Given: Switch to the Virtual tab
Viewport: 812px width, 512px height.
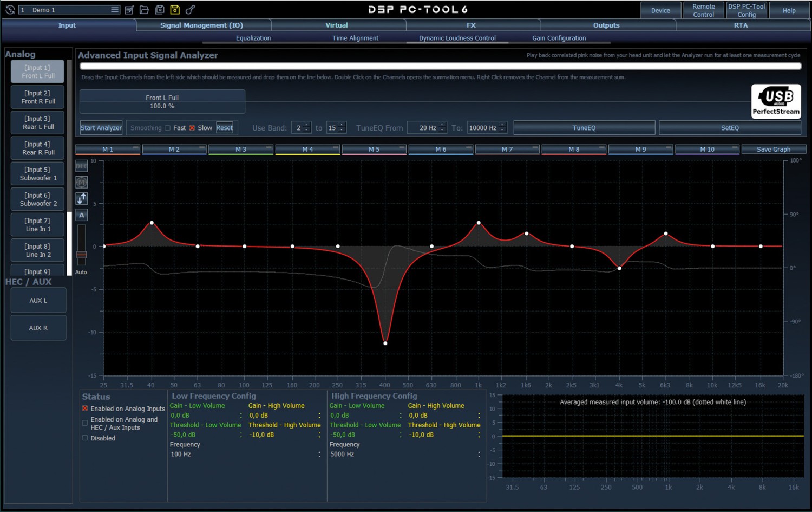Looking at the screenshot, I should [x=338, y=25].
